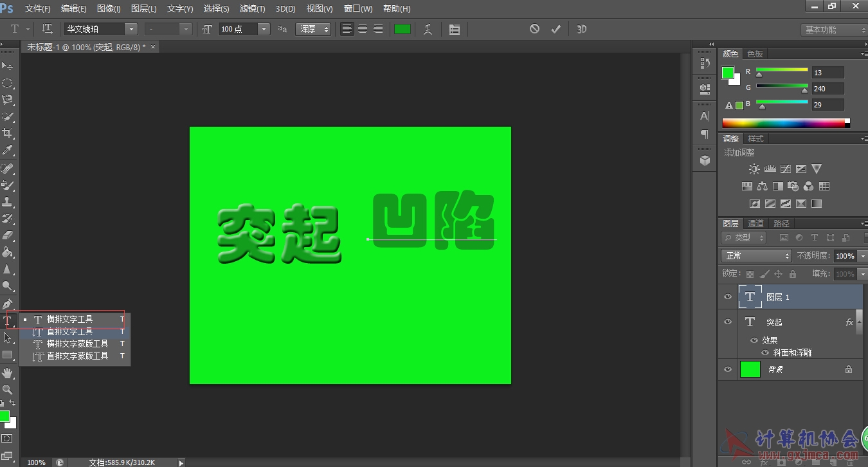Hide the 突起 text layer
Viewport: 868px width, 467px height.
tap(728, 321)
